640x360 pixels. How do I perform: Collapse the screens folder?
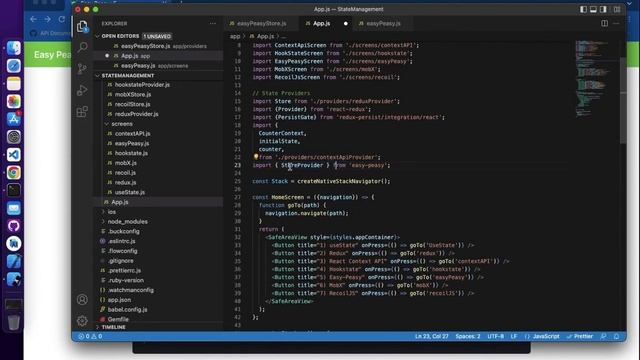pyautogui.click(x=122, y=124)
